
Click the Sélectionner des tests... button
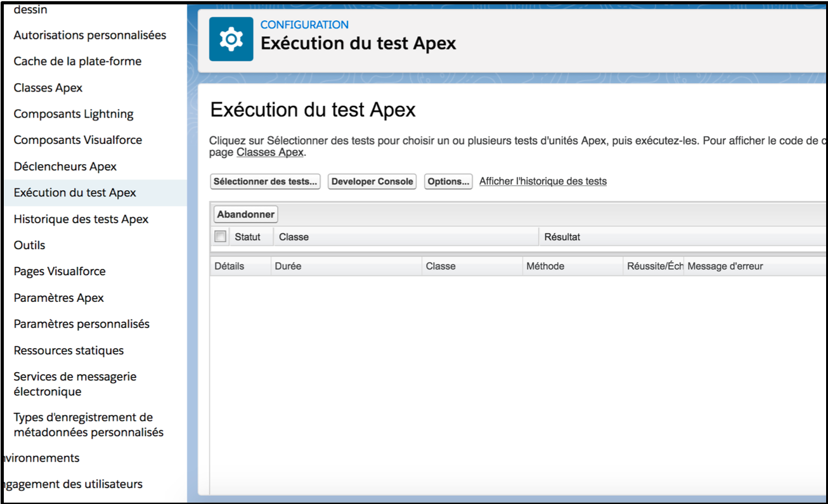[266, 181]
